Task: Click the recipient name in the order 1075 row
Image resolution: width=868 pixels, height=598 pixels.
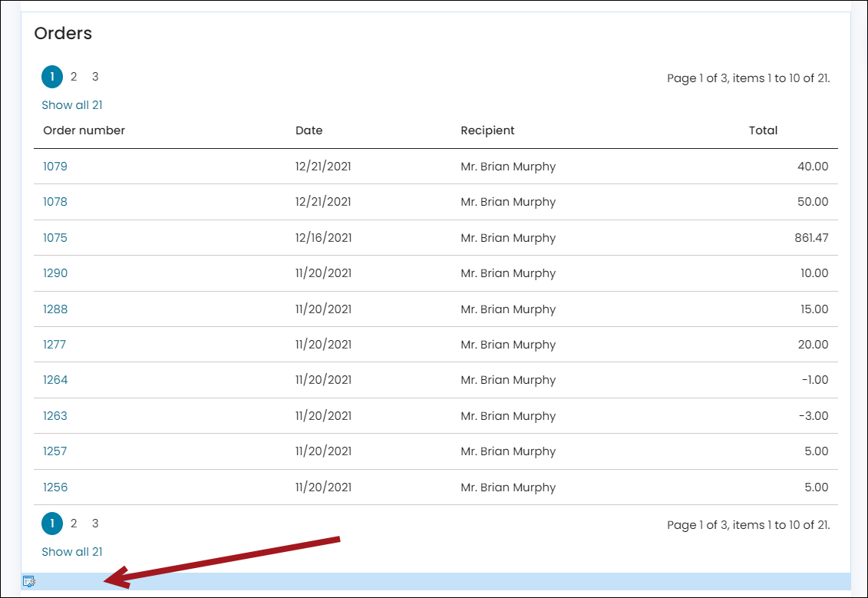Action: [508, 238]
